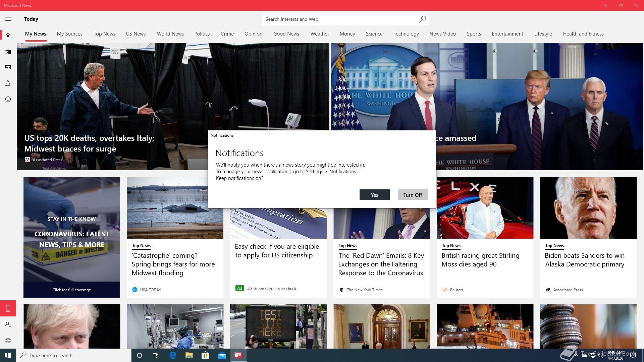Open the Local news sidebar icon

coord(8,83)
